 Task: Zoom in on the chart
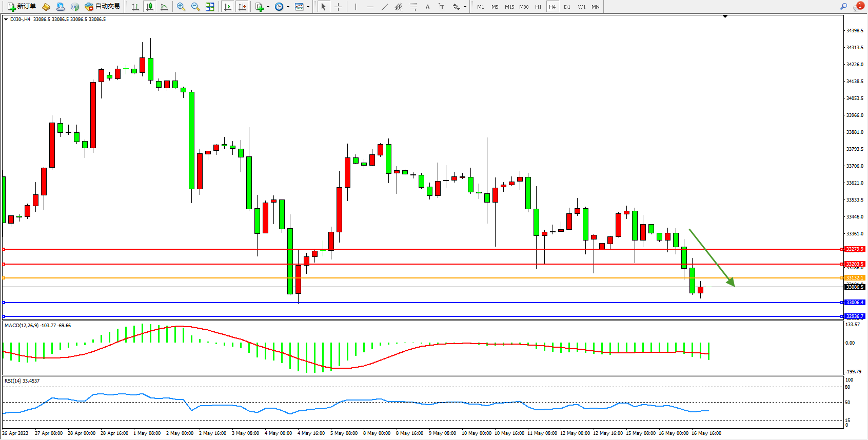(181, 7)
